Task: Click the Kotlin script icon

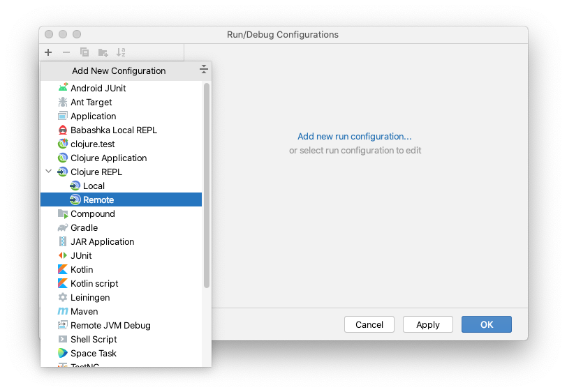Action: pos(63,283)
